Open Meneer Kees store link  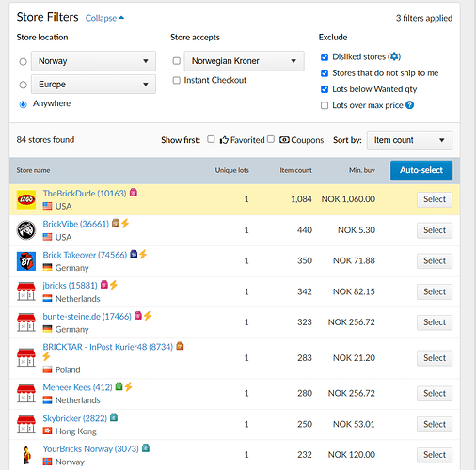click(77, 387)
